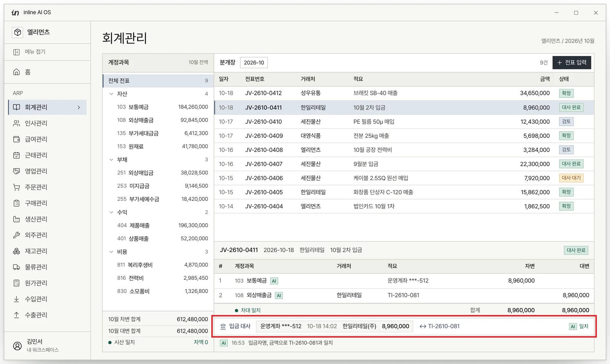Select journal row JV-2610-0412 성우유통

pos(404,93)
